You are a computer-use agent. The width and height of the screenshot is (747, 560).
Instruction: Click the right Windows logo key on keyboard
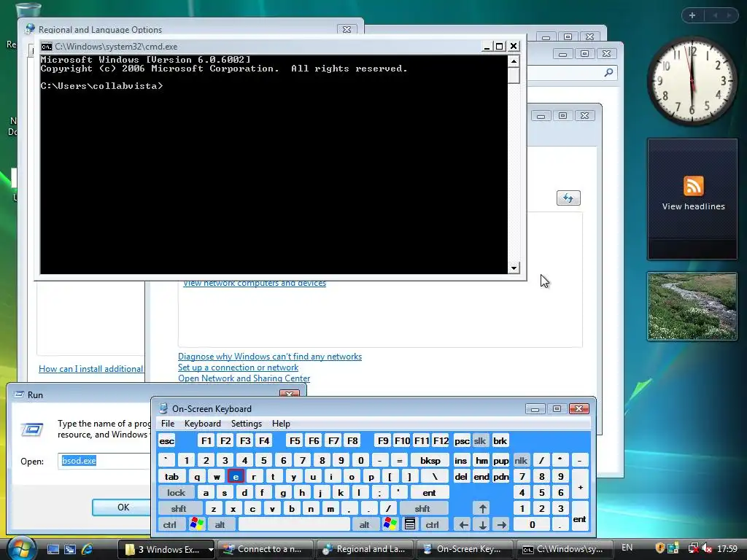coord(390,524)
